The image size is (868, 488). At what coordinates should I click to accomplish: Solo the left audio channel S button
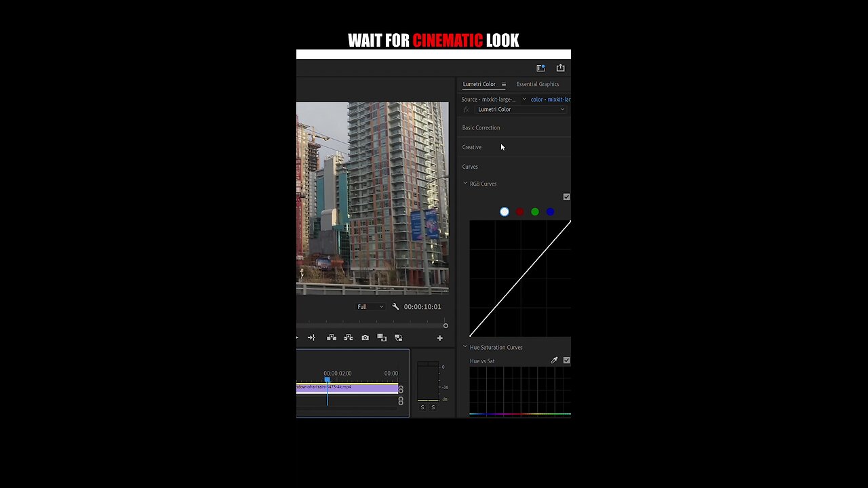422,407
